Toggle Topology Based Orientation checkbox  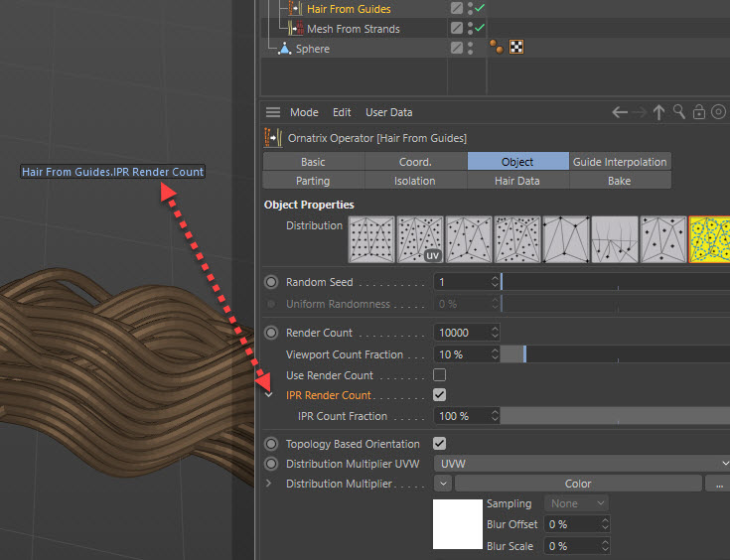[x=440, y=444]
